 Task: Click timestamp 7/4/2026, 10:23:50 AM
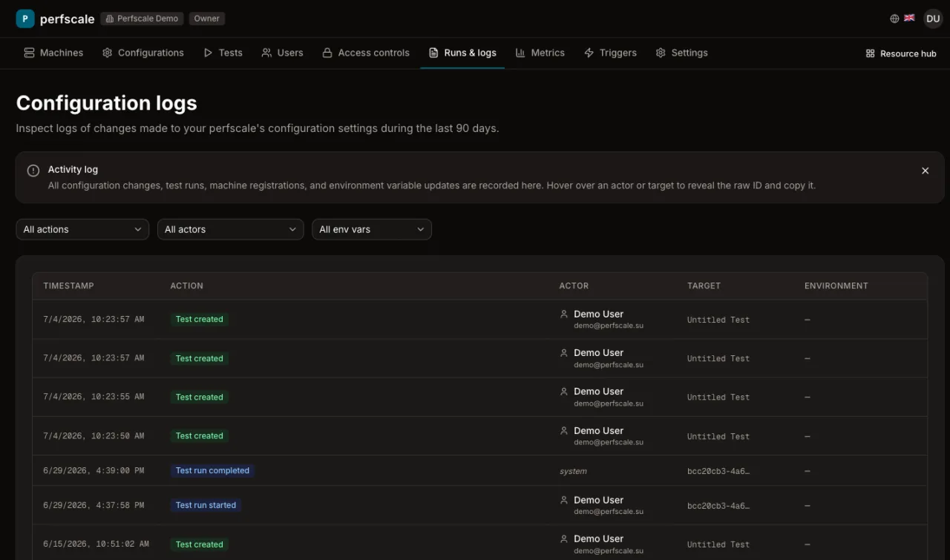[94, 435]
